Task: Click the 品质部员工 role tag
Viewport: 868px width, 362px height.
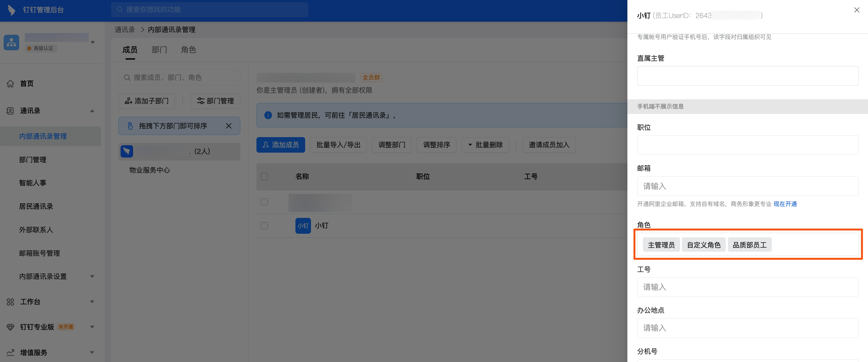Action: click(750, 245)
